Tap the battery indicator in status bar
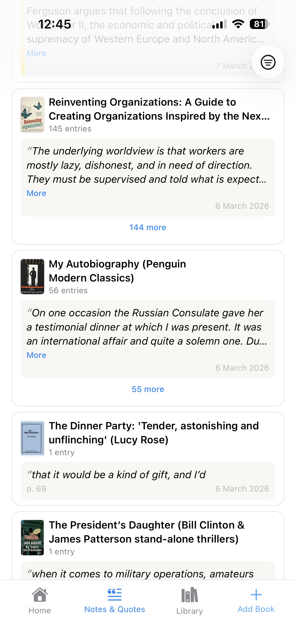 (259, 24)
